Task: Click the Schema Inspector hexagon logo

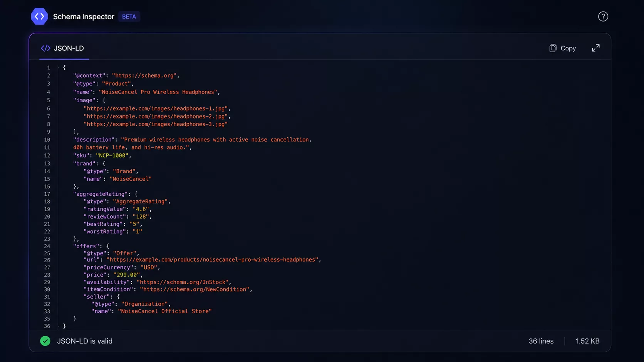Action: pos(39,16)
